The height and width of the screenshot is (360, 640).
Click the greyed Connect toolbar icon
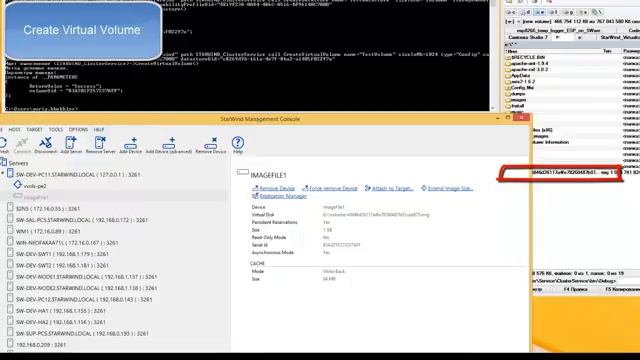(x=22, y=143)
